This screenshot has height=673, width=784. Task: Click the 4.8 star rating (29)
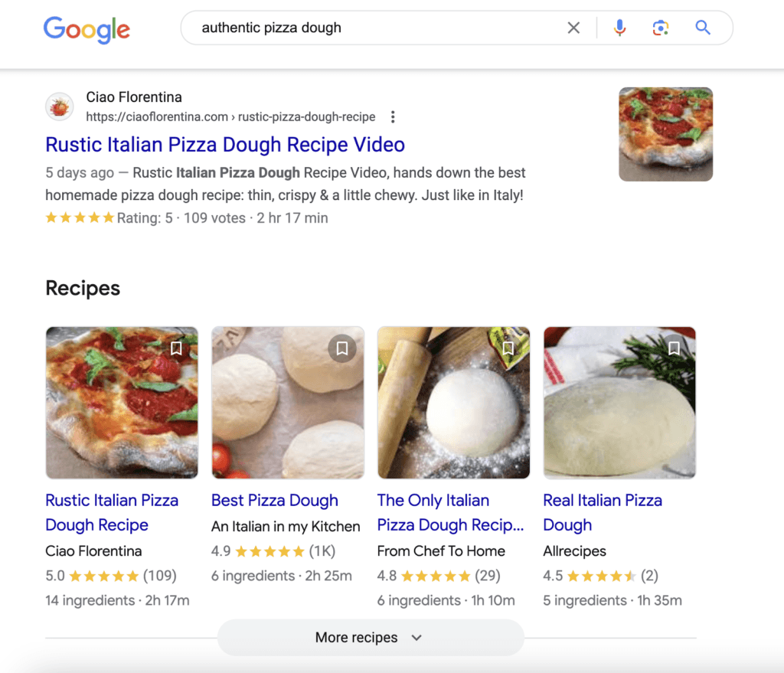(439, 576)
